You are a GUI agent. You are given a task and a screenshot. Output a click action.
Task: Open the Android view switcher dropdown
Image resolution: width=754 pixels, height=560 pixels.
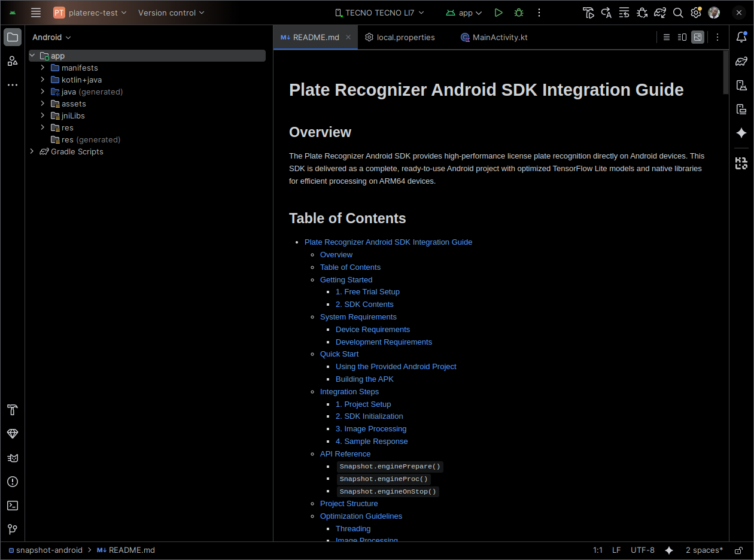click(51, 37)
